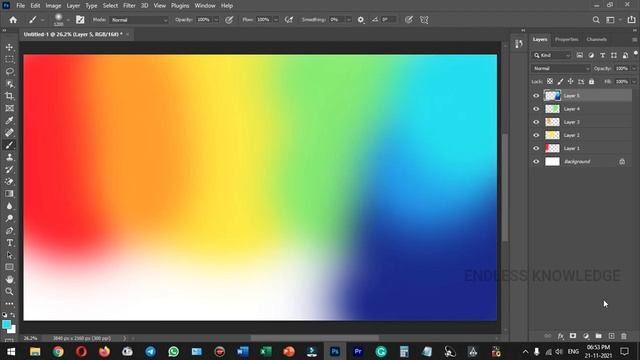Hide the Background layer eye

pos(536,162)
